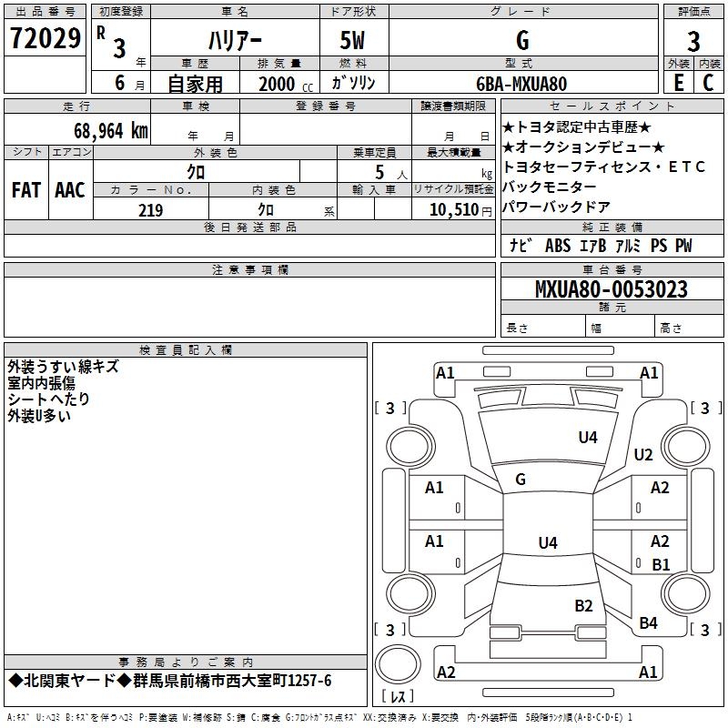Click the B1 mark on the diagram
This screenshot has height=728, width=728.
[x=662, y=564]
